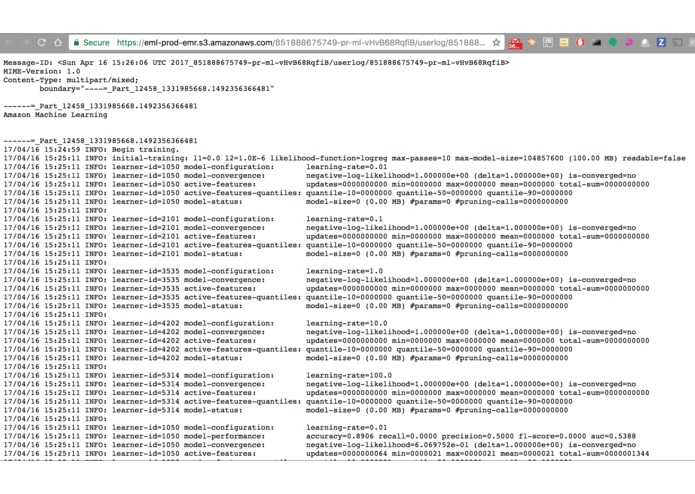Click the 'learning-rate=0.1' value for learner 2101
This screenshot has width=695, height=494.
click(344, 219)
